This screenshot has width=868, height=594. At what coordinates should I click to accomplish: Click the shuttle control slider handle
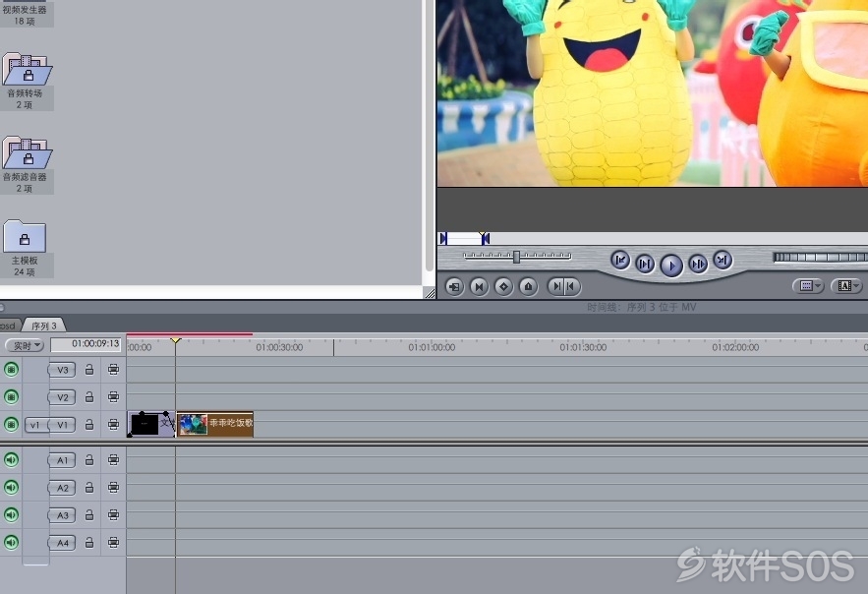click(x=516, y=257)
